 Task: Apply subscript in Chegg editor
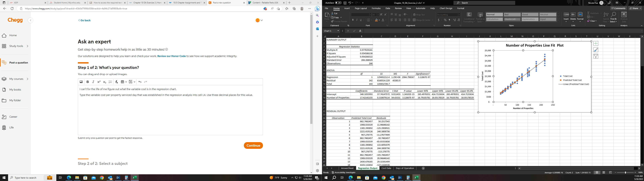[x=104, y=82]
